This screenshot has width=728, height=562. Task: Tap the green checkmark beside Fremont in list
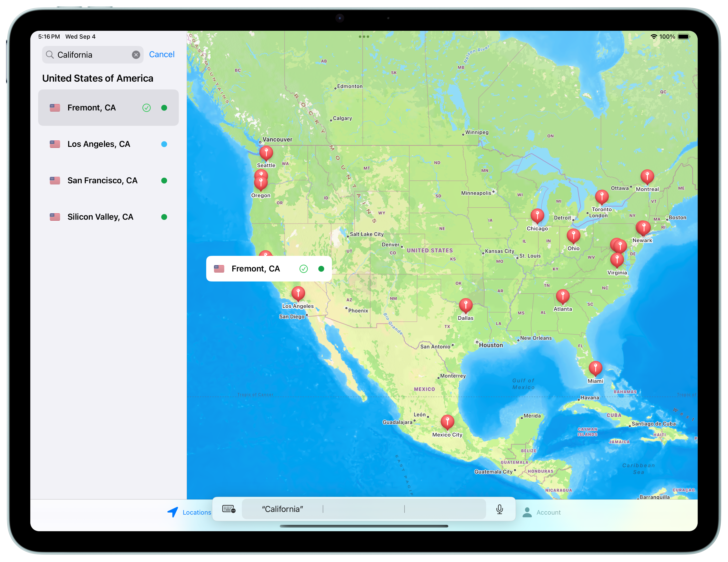pos(147,108)
